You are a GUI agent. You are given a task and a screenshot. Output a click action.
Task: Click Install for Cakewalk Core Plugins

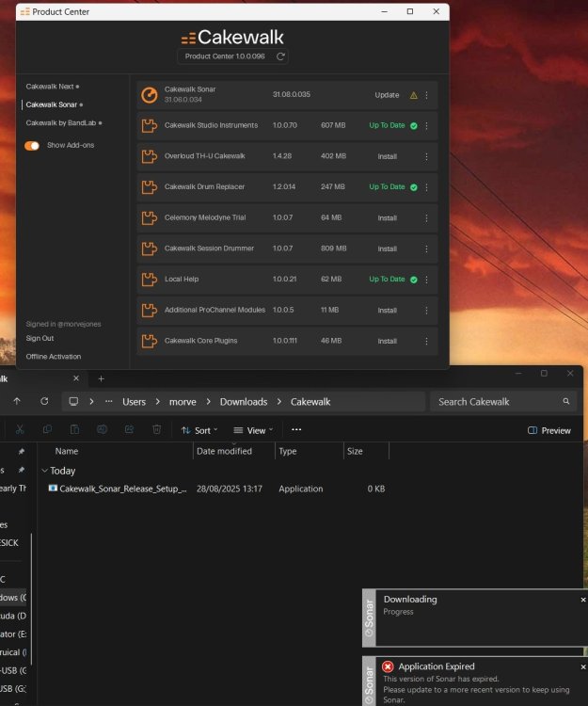coord(387,341)
